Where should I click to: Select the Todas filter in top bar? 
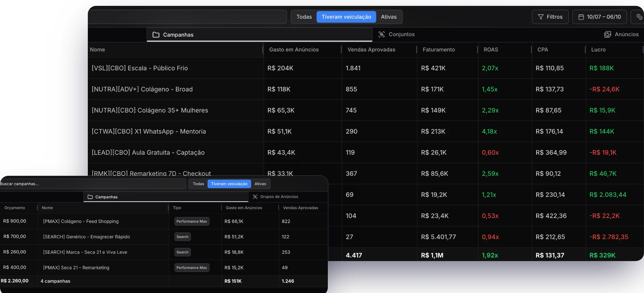click(304, 17)
